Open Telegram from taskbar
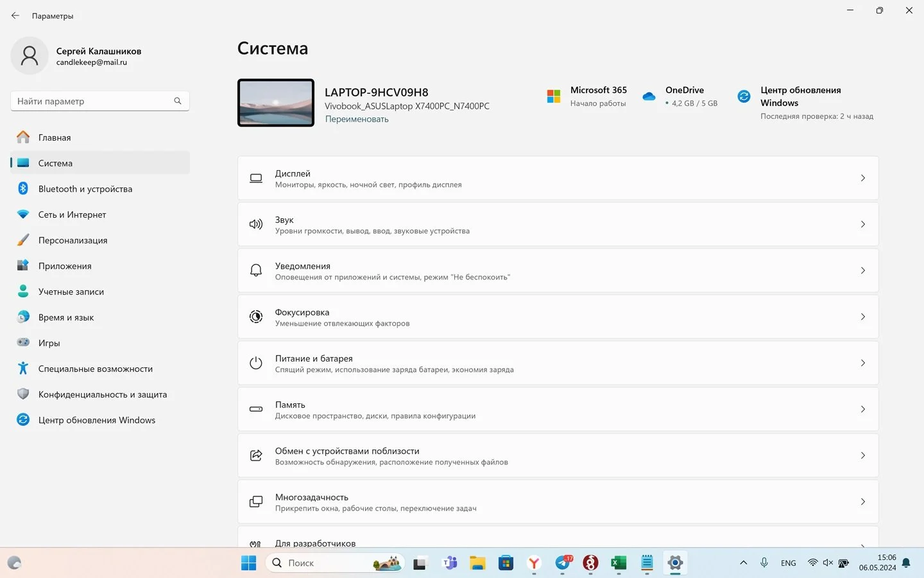The width and height of the screenshot is (924, 578). [x=563, y=563]
